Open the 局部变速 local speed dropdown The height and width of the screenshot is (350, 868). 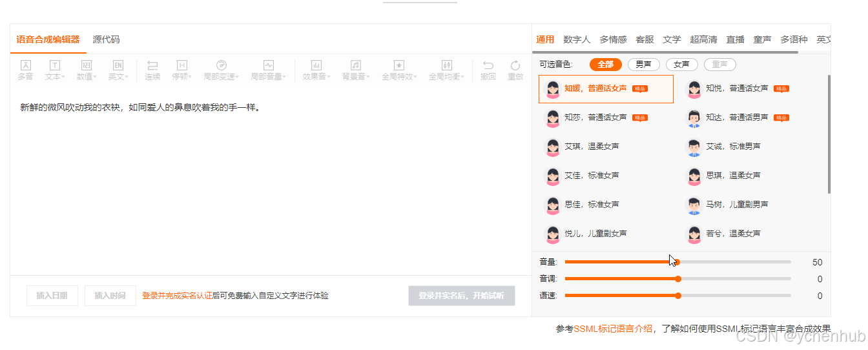click(x=222, y=70)
